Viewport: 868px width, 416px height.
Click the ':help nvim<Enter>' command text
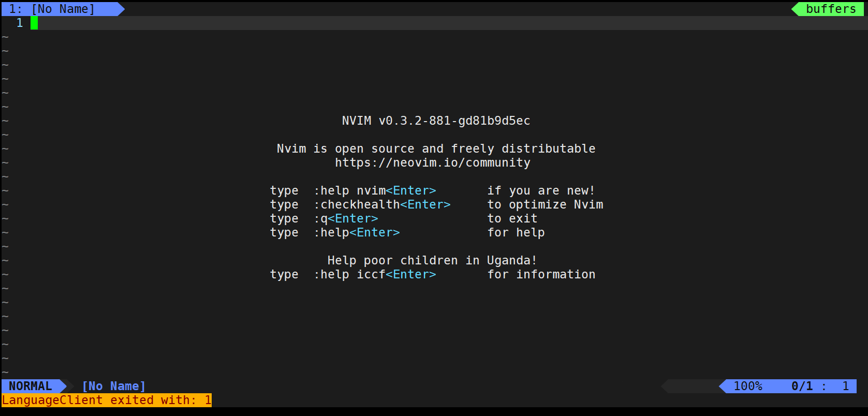click(x=375, y=190)
